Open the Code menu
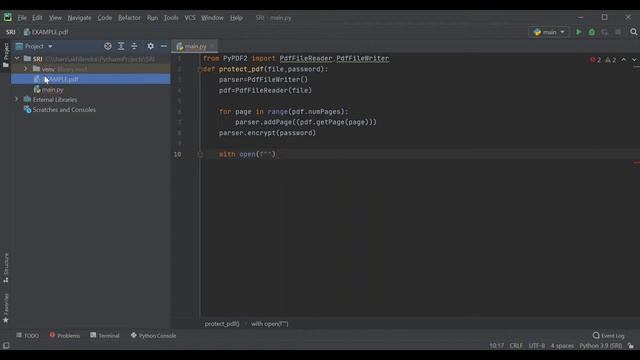Viewport: 640px width, 360px height. (104, 18)
